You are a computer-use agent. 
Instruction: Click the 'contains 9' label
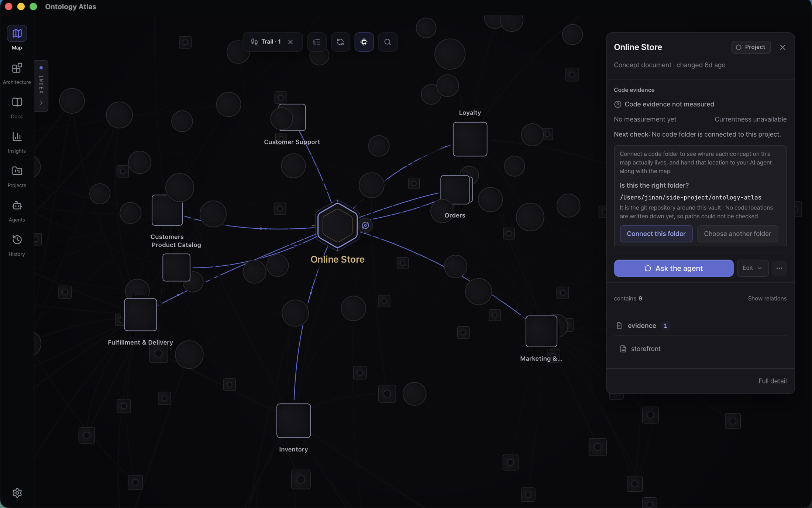point(628,299)
